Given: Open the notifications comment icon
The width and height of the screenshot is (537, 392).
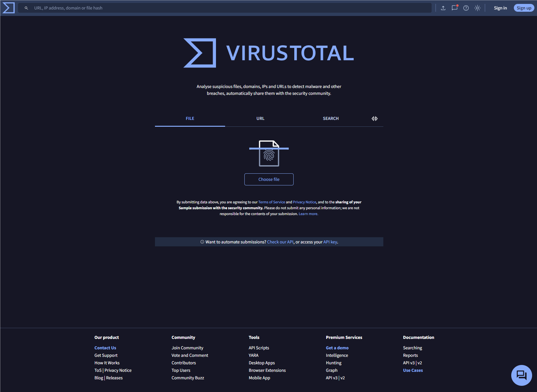Looking at the screenshot, I should (454, 8).
